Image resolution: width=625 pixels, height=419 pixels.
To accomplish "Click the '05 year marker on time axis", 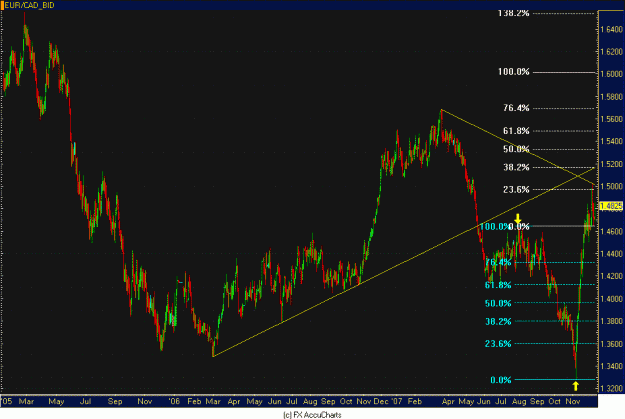I will coord(7,401).
